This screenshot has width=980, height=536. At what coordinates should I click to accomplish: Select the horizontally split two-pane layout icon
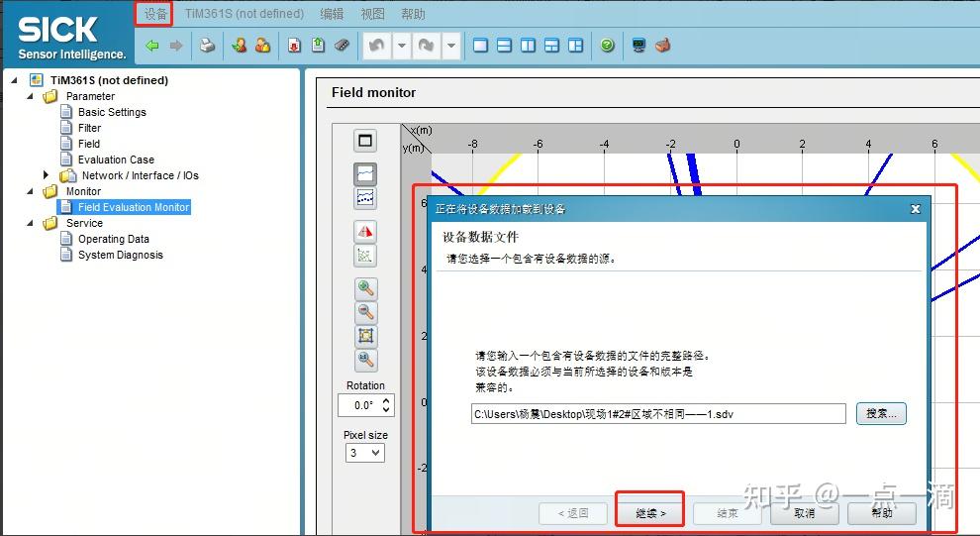(505, 46)
